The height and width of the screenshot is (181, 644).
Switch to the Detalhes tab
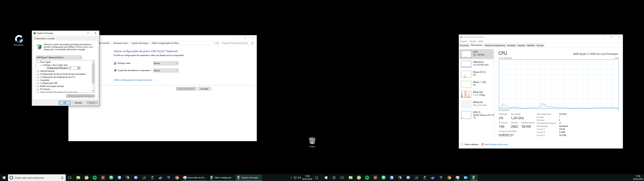coord(531,46)
